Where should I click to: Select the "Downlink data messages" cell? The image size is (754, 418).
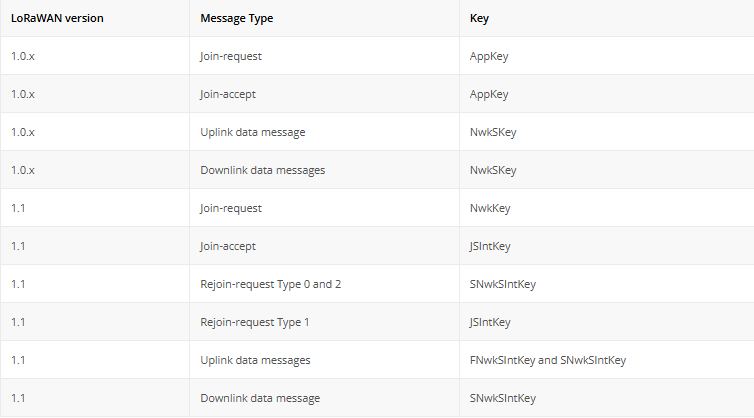click(x=262, y=170)
